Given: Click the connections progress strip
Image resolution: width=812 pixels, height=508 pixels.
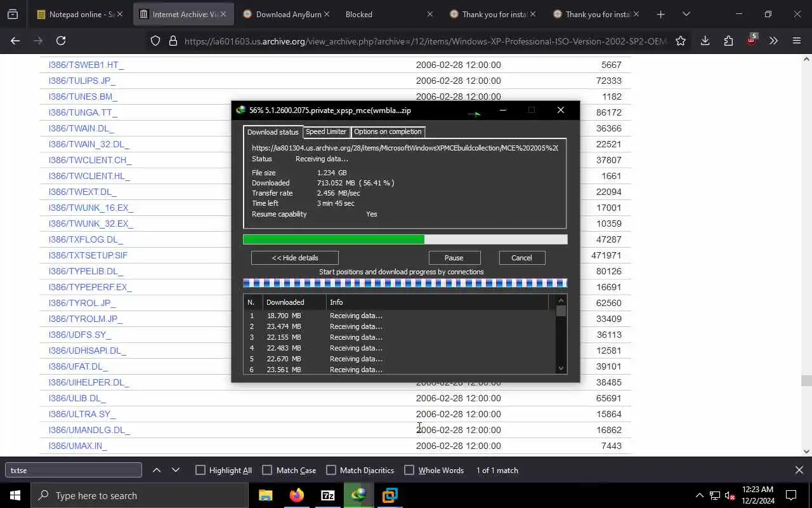Looking at the screenshot, I should tap(405, 283).
